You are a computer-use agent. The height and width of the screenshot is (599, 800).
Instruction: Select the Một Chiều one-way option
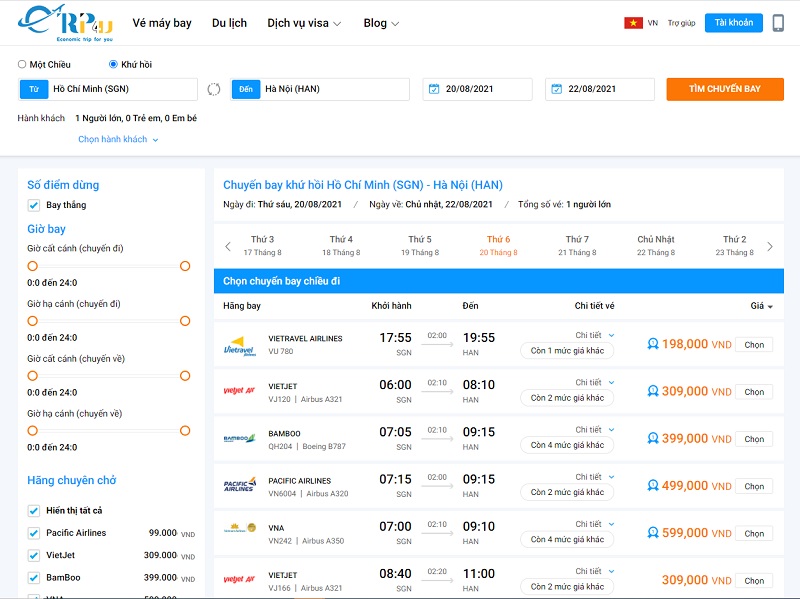click(23, 64)
